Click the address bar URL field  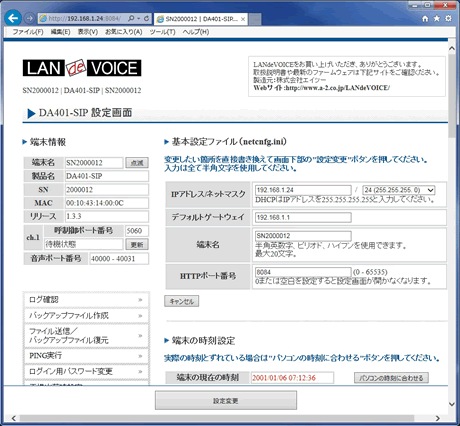click(x=85, y=18)
